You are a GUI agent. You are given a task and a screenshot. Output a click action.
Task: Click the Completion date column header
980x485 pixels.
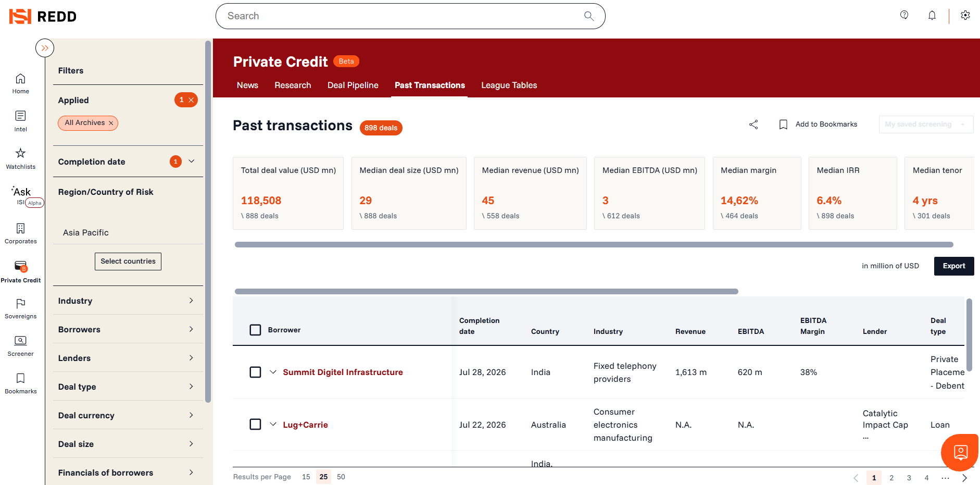[479, 326]
